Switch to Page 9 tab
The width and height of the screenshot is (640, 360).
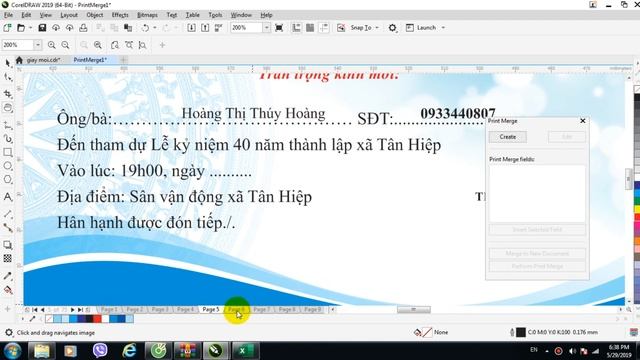312,309
